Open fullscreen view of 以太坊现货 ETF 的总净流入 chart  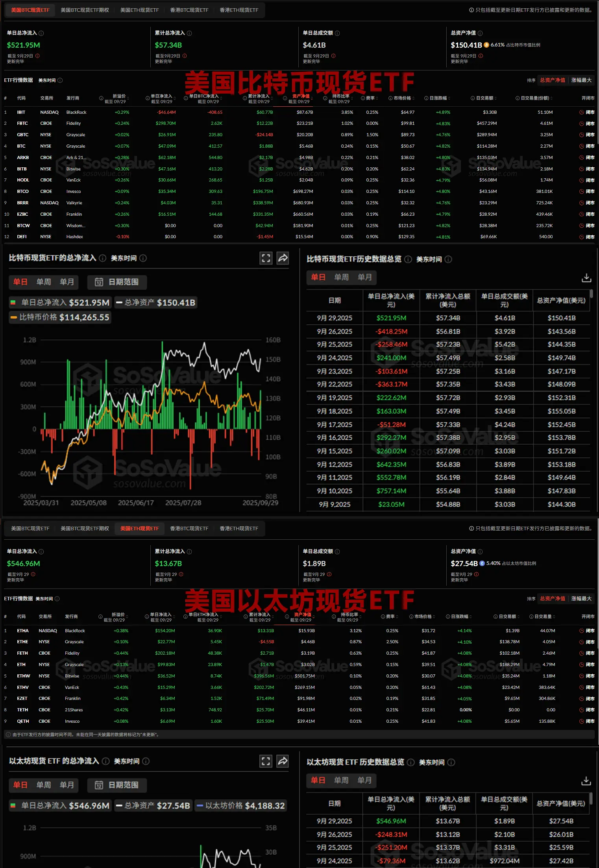tap(266, 761)
